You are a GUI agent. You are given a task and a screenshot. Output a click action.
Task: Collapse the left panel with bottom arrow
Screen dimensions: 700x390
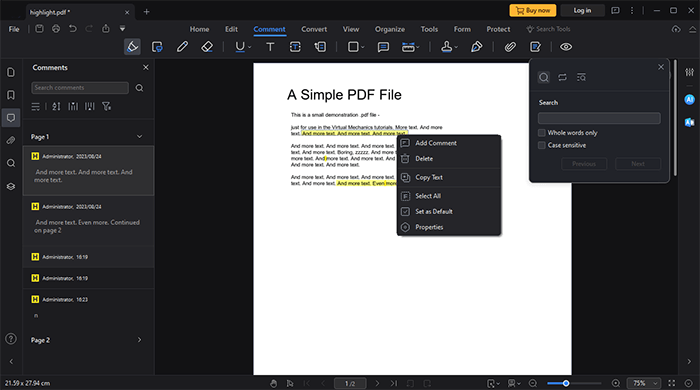tap(11, 361)
